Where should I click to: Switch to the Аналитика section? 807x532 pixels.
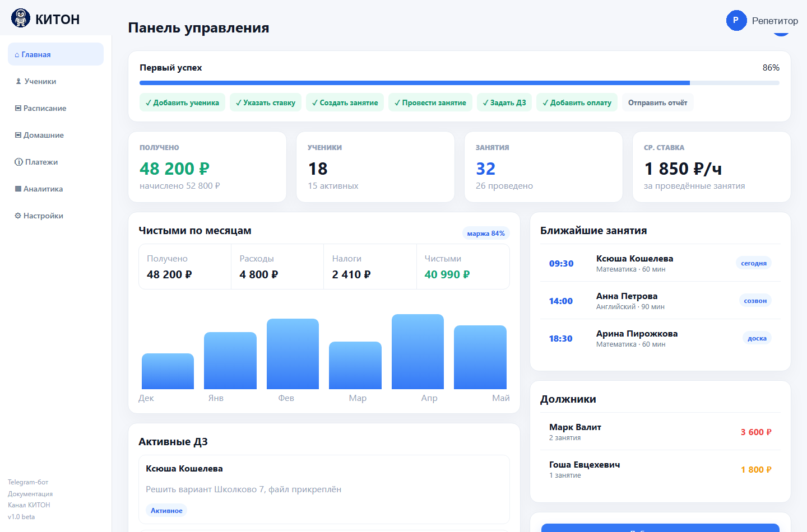[55, 189]
